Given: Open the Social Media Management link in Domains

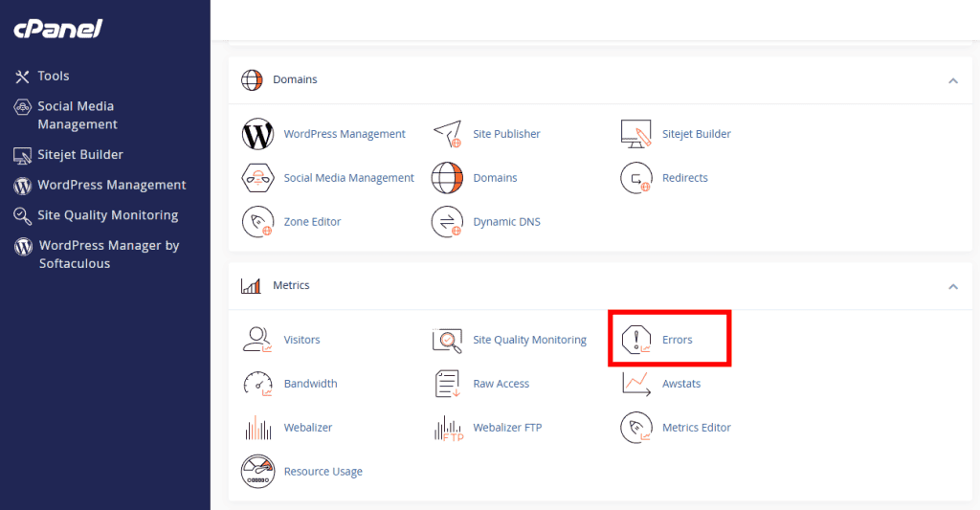Looking at the screenshot, I should pyautogui.click(x=348, y=178).
